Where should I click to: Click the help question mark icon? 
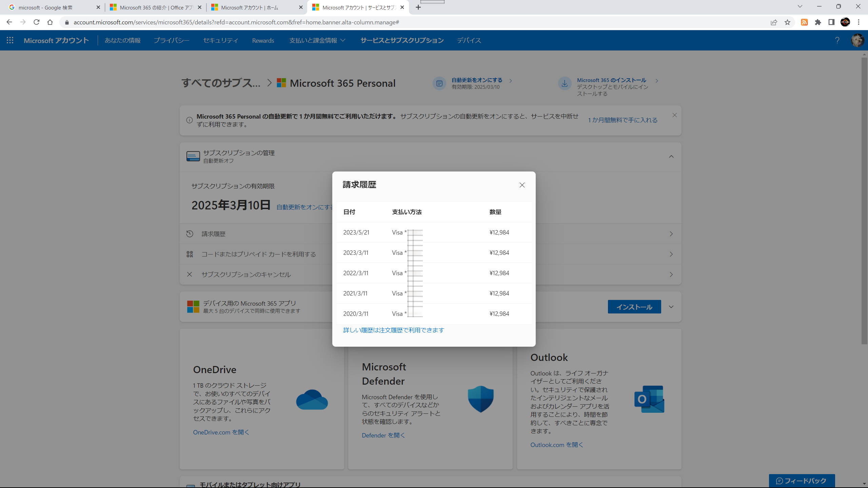click(837, 40)
